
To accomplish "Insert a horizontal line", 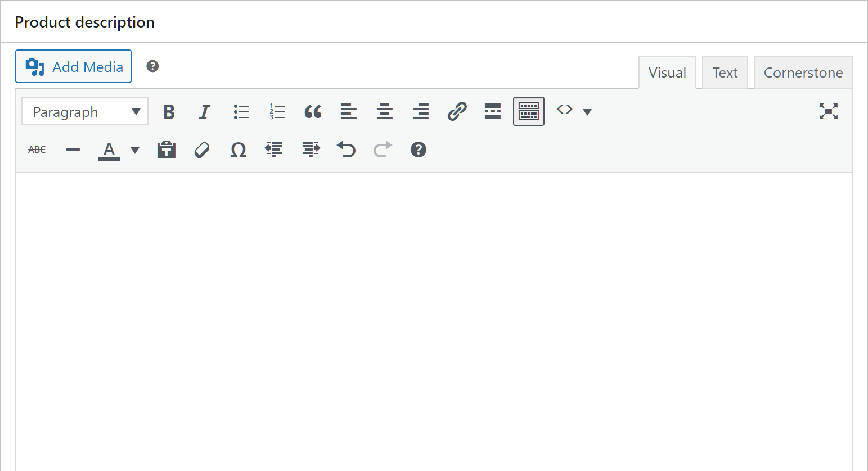I will point(73,150).
